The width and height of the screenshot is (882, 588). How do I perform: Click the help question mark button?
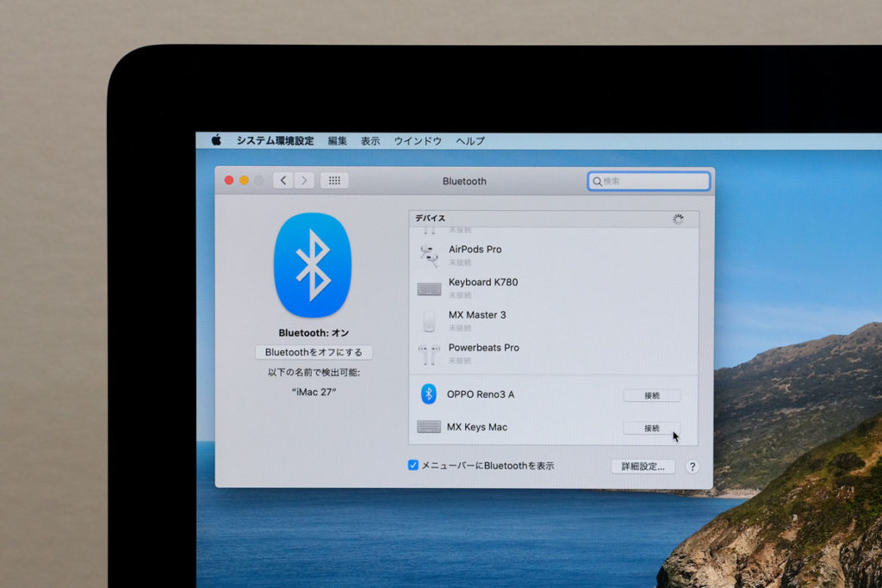point(693,467)
